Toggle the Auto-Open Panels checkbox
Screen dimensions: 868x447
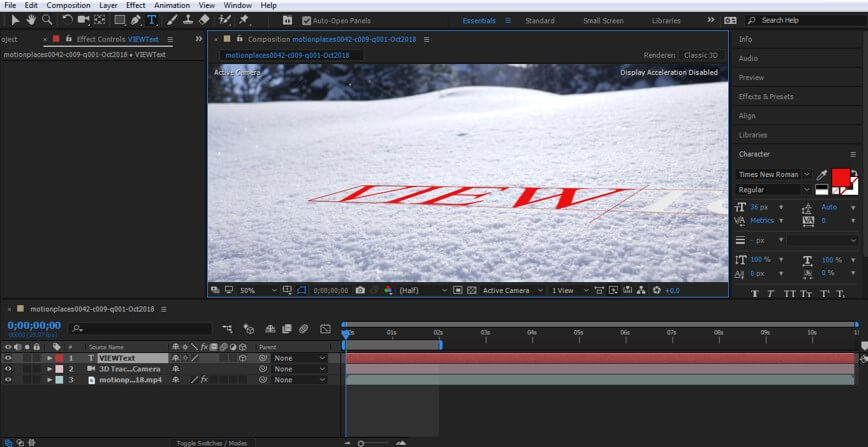[x=306, y=20]
